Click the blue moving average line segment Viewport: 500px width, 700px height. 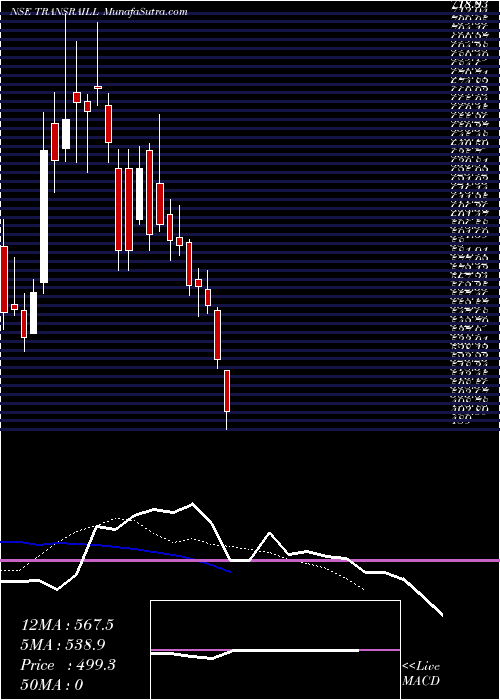click(x=115, y=551)
